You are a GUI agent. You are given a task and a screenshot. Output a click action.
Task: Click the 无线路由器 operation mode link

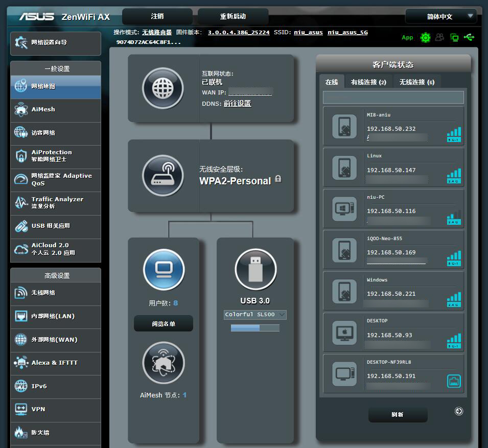(157, 32)
